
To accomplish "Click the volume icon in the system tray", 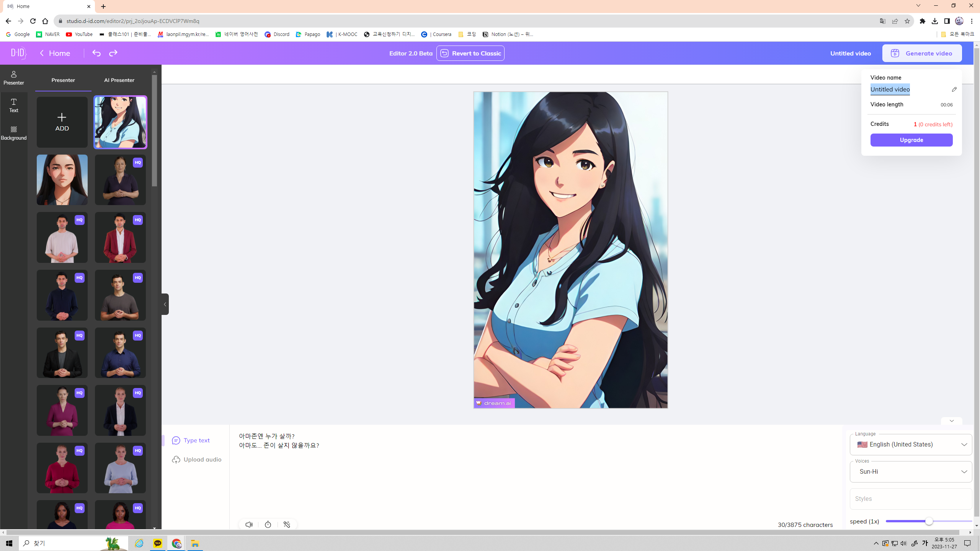I will point(903,543).
